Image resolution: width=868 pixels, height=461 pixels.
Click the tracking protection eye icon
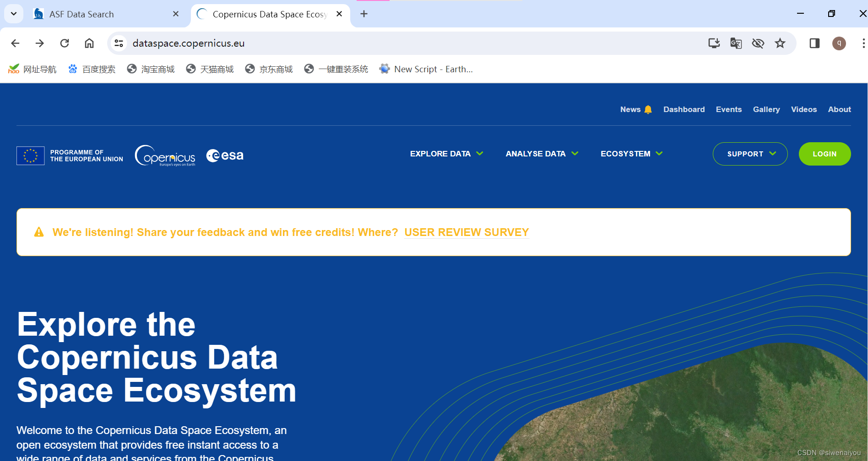(758, 43)
